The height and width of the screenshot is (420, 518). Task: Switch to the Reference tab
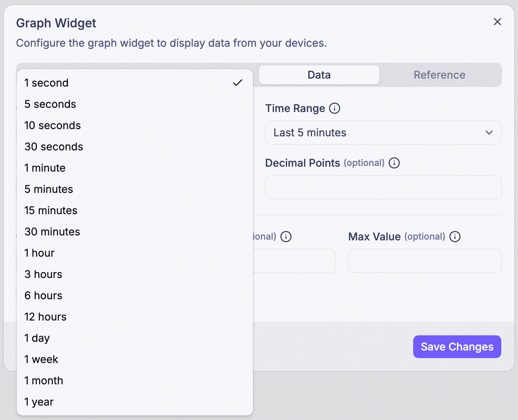pos(439,75)
